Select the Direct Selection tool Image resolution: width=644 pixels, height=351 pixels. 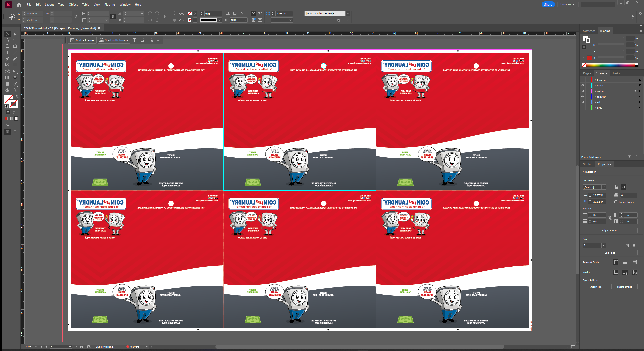coord(15,34)
